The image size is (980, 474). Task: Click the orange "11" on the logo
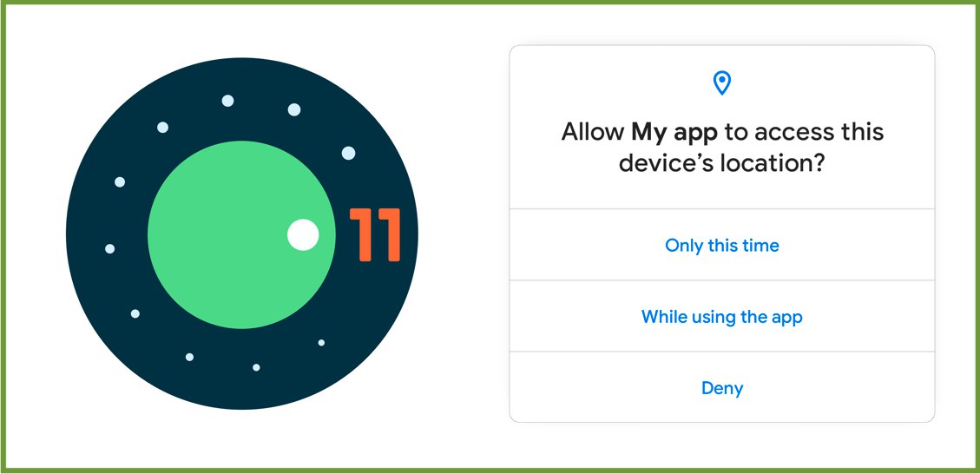[x=375, y=234]
